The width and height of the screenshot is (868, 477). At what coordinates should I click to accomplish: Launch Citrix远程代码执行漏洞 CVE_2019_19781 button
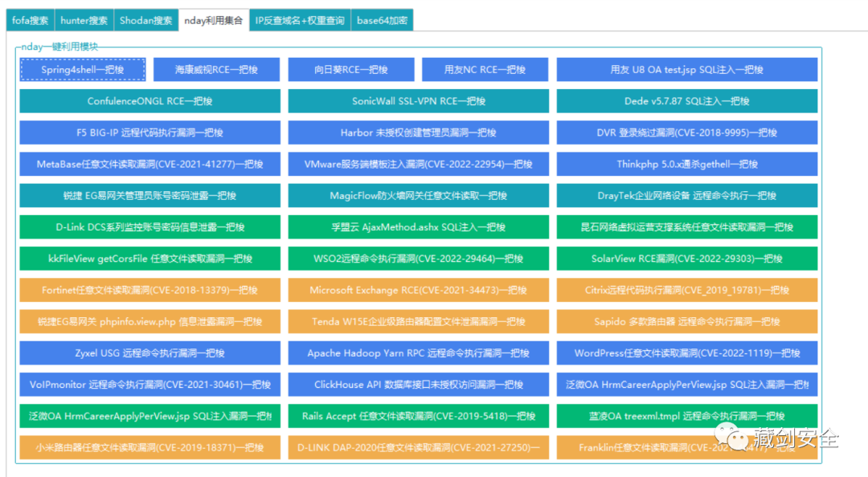pos(687,291)
